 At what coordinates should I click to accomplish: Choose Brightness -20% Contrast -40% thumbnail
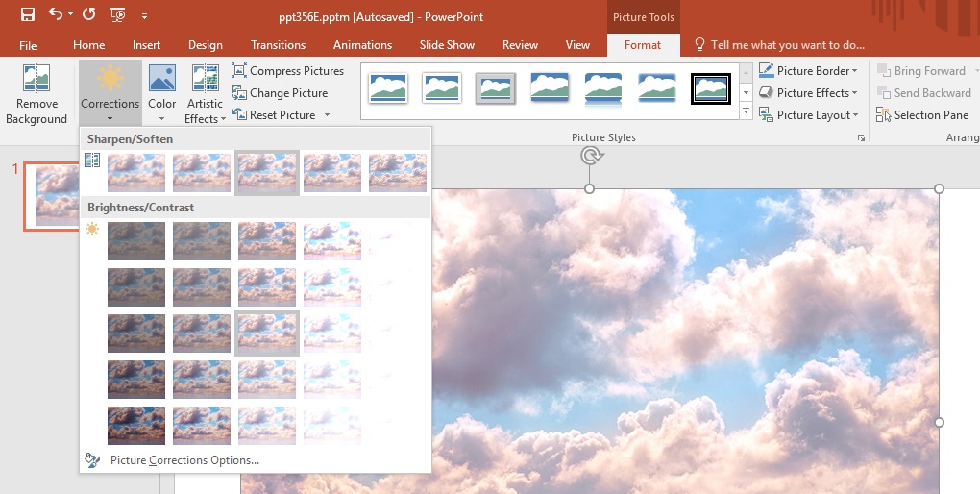tap(202, 240)
